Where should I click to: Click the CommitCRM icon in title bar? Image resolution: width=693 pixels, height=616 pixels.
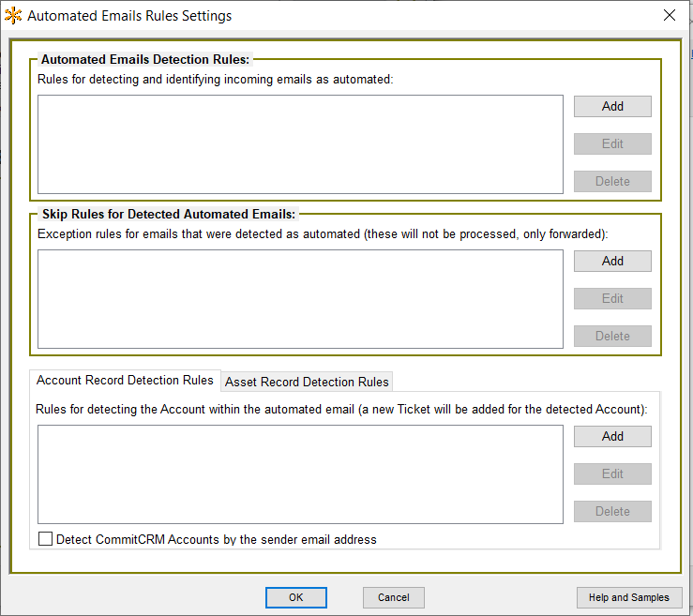[13, 16]
